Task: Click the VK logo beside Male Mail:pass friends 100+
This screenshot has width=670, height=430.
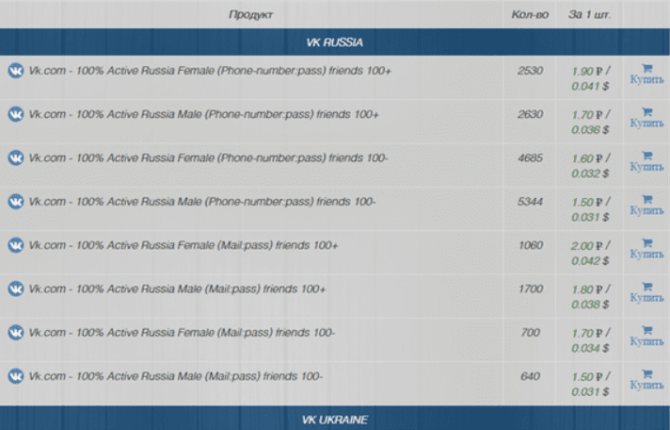Action: [16, 289]
